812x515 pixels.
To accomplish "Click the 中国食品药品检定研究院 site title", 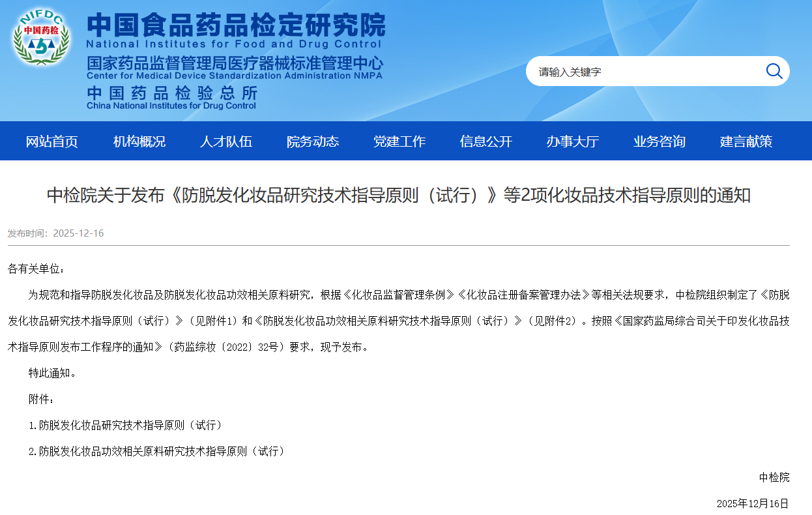I will (x=236, y=25).
